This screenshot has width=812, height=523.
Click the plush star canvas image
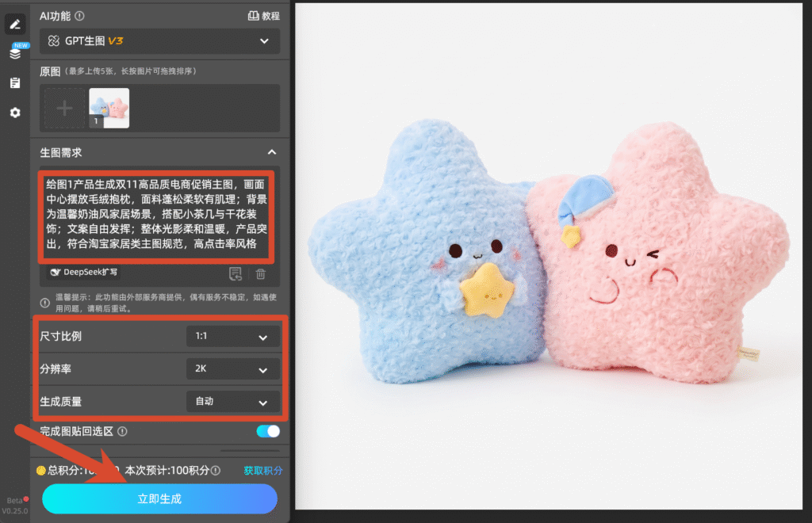click(549, 257)
